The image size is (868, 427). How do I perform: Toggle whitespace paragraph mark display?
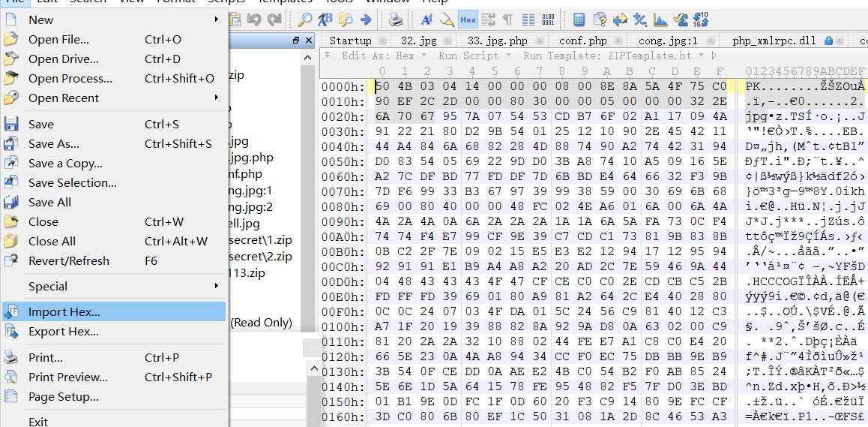coord(507,20)
